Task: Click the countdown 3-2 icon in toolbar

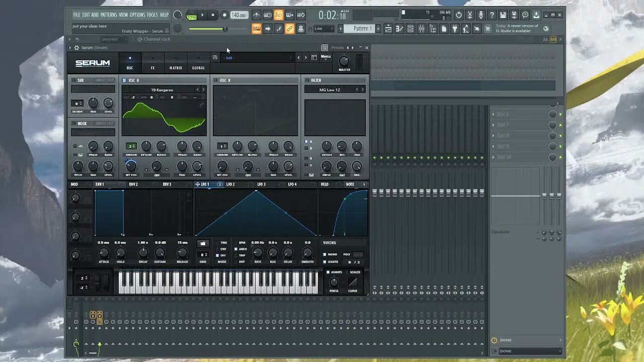Action: (x=278, y=15)
